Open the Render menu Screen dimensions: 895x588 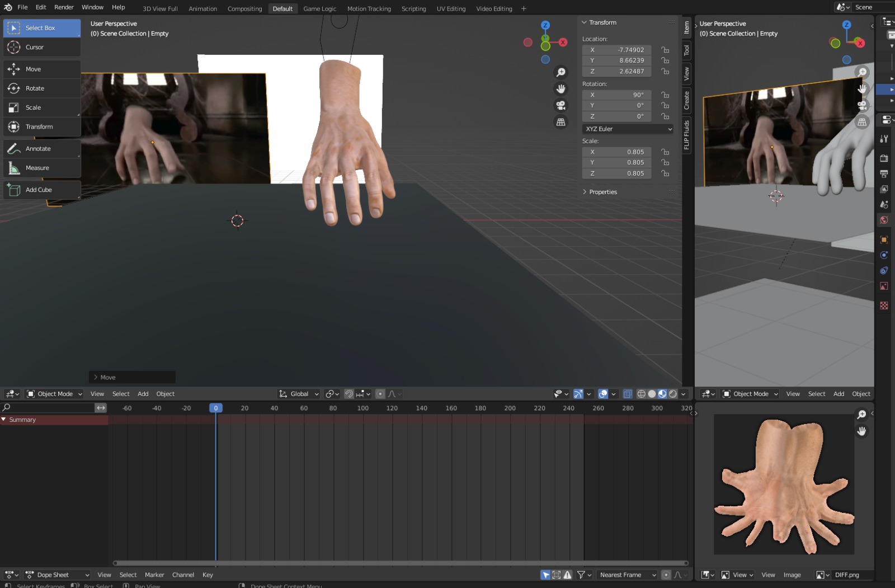tap(64, 7)
